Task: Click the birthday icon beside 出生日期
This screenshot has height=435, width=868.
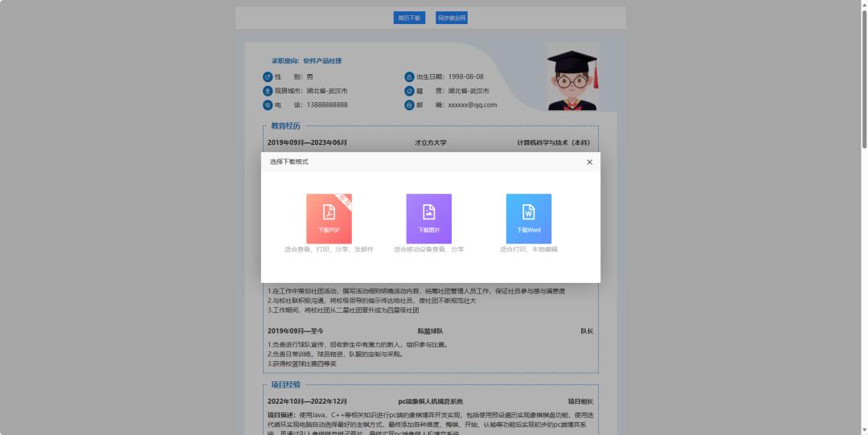Action: 409,77
